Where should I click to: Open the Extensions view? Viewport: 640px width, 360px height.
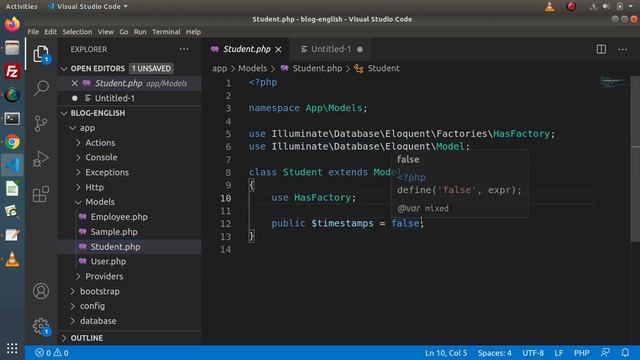click(41, 194)
